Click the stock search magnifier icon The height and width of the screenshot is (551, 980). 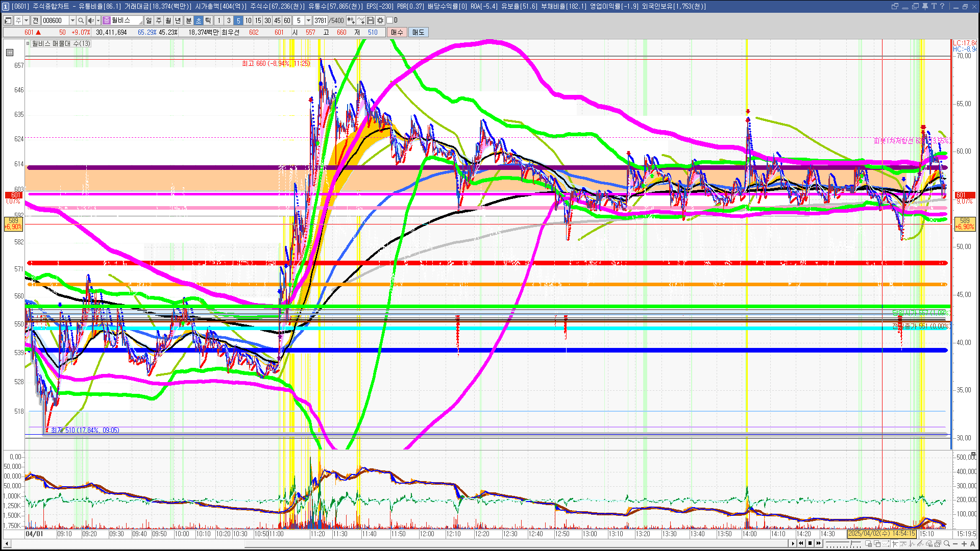81,20
